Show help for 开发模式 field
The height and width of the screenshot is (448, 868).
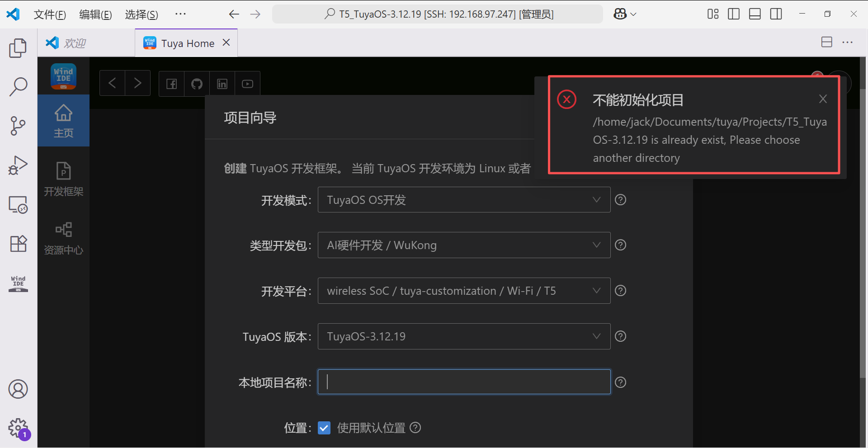tap(621, 199)
